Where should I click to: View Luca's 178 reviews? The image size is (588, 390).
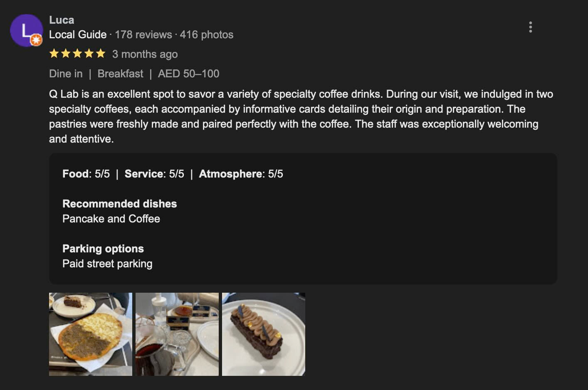click(x=143, y=35)
